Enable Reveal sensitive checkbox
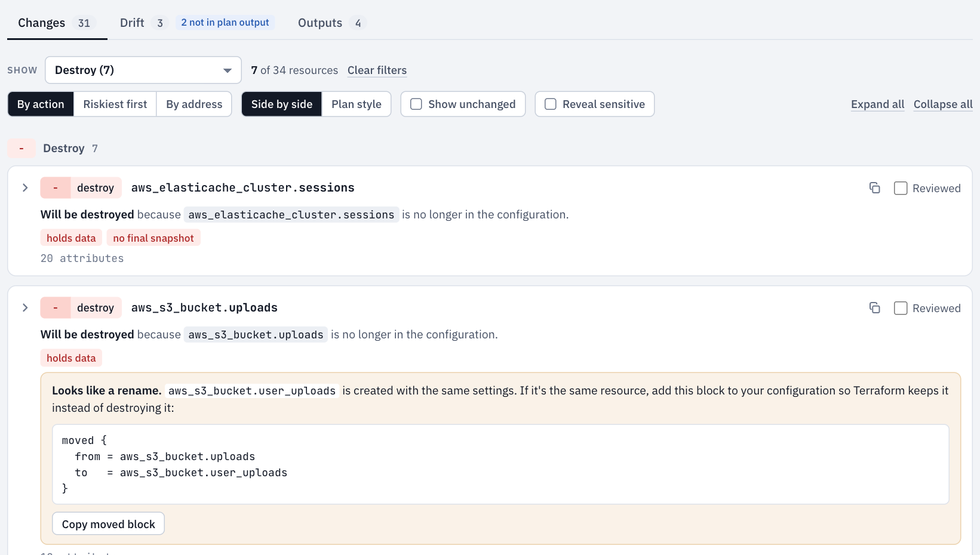Viewport: 980px width, 555px height. tap(551, 104)
